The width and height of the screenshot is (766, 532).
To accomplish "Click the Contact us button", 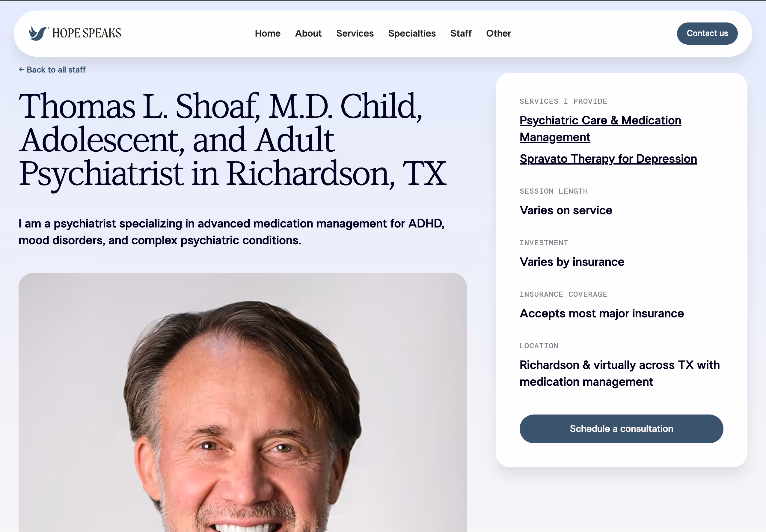I will coord(707,33).
